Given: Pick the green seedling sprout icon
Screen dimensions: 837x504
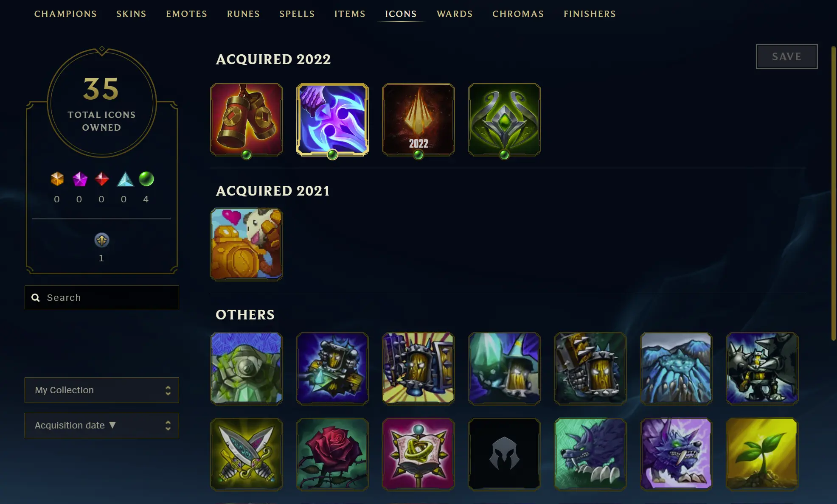Looking at the screenshot, I should pyautogui.click(x=762, y=454).
